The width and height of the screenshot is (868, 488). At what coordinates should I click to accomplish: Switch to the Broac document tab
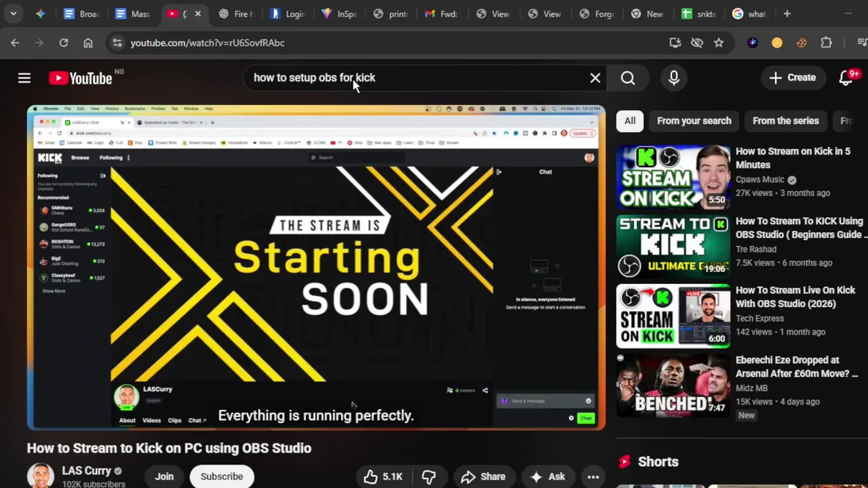(x=81, y=14)
